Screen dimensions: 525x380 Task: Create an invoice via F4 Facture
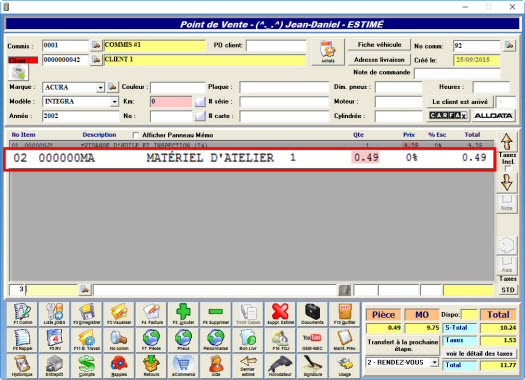pyautogui.click(x=151, y=314)
